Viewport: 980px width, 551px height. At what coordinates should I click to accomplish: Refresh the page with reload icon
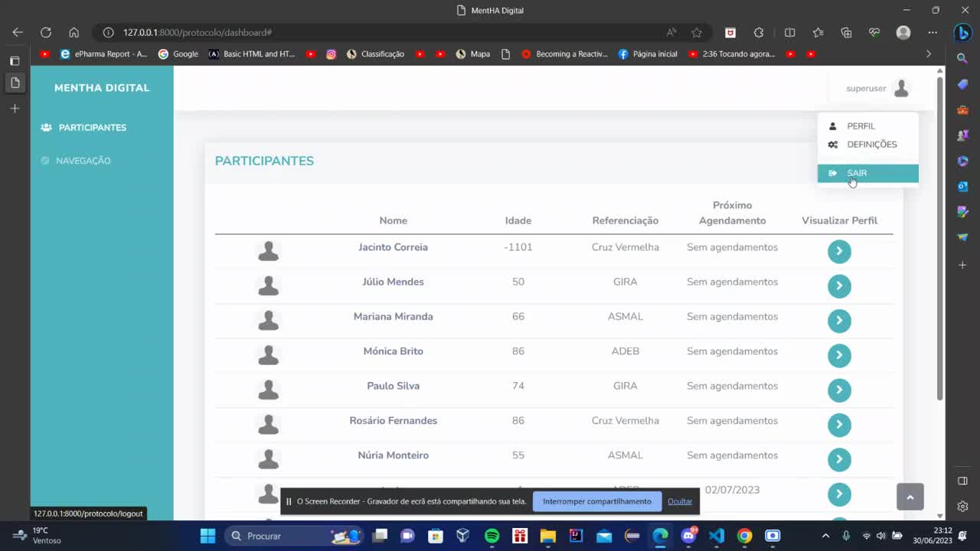pos(46,32)
